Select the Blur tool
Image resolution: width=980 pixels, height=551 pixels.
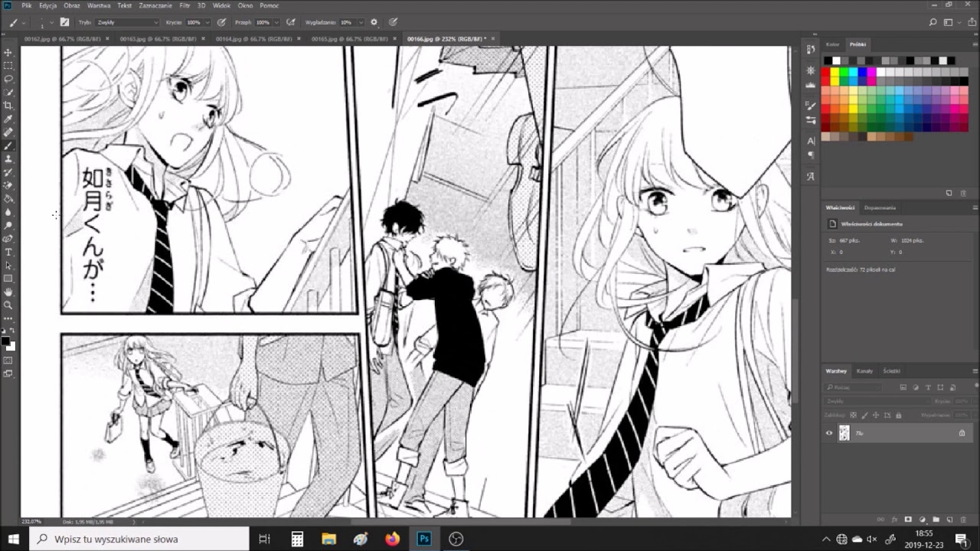8,212
